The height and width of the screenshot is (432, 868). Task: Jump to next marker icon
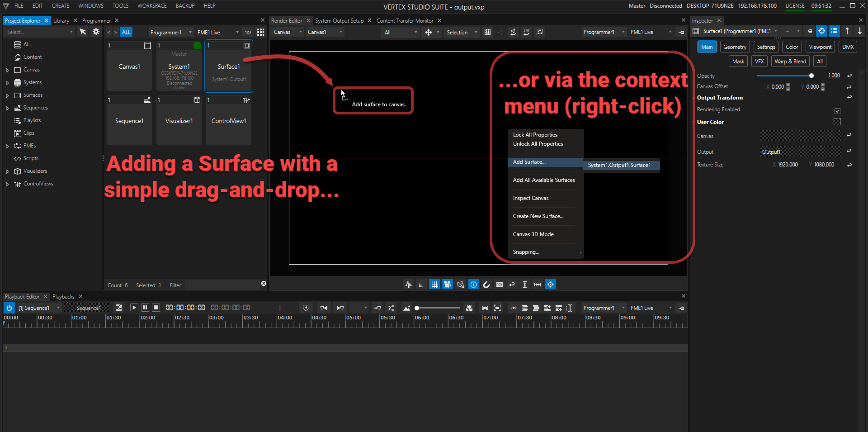tap(340, 308)
